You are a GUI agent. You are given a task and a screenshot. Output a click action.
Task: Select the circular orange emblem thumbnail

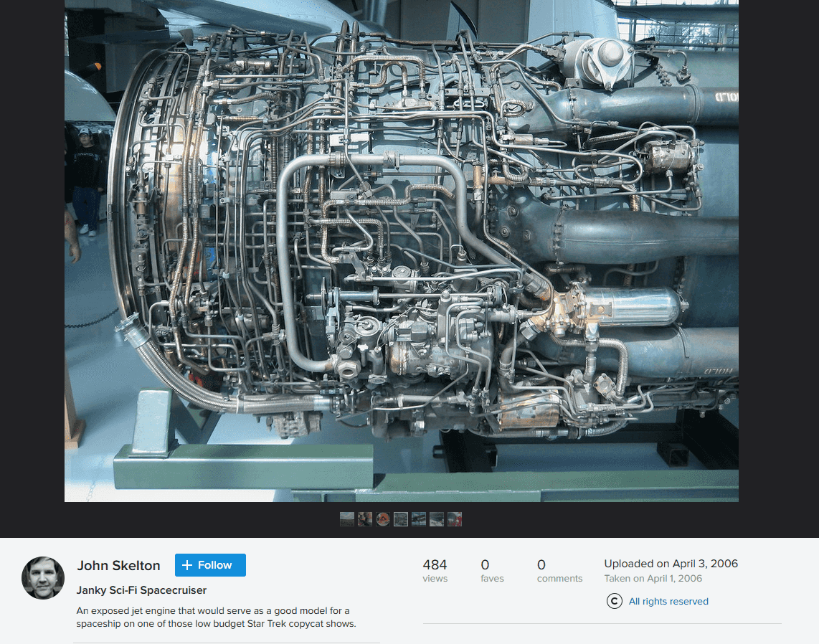(x=383, y=519)
